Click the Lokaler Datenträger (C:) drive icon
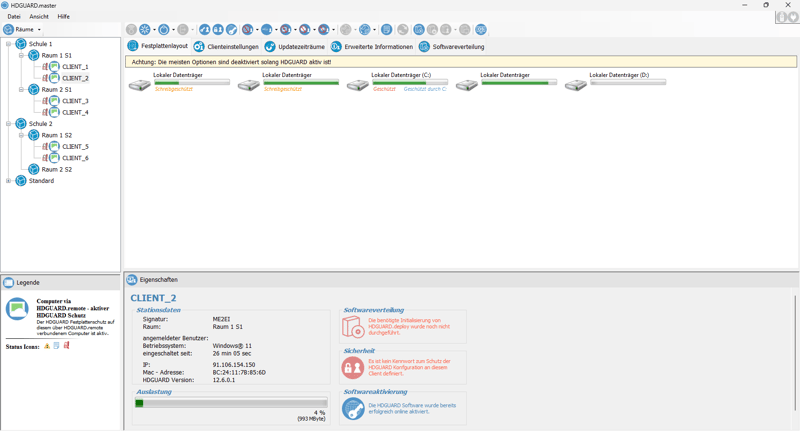Image resolution: width=800 pixels, height=431 pixels. tap(358, 85)
